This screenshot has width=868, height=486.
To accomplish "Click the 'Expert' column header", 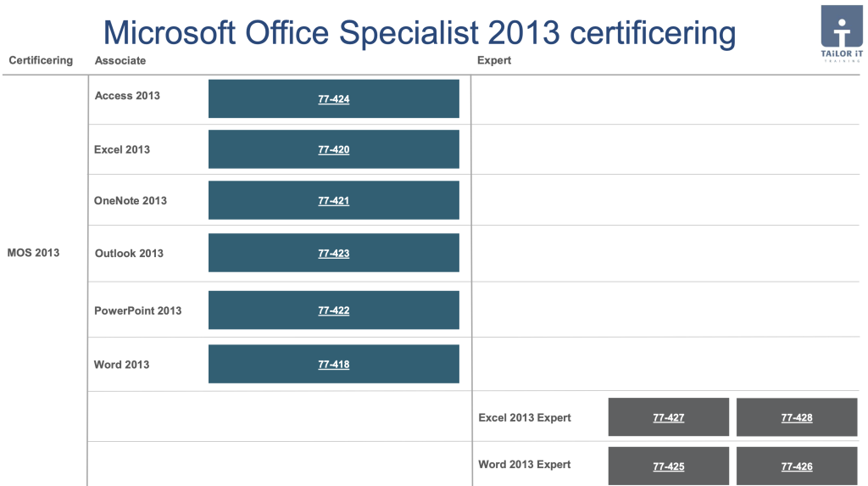I will pos(494,60).
